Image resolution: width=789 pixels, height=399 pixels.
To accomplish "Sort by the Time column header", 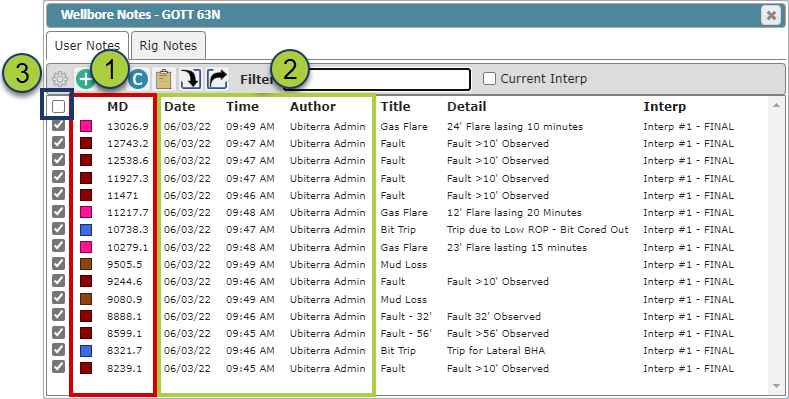I will (x=243, y=107).
